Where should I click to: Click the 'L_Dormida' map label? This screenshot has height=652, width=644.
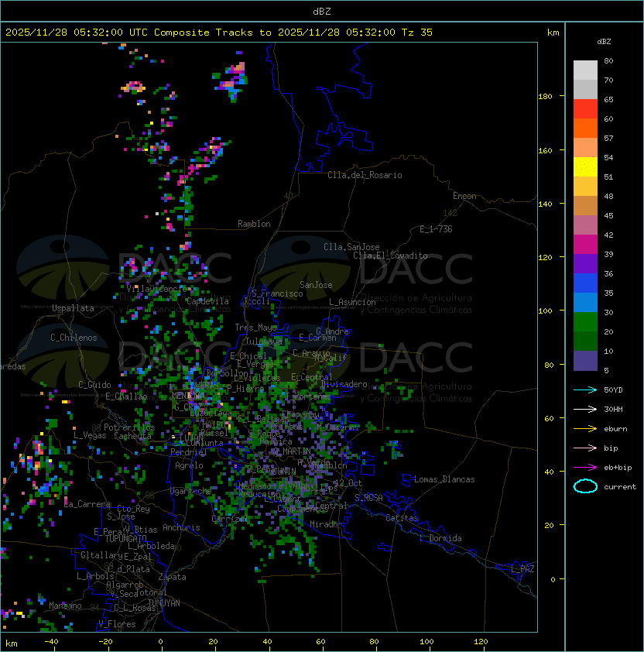coord(440,538)
